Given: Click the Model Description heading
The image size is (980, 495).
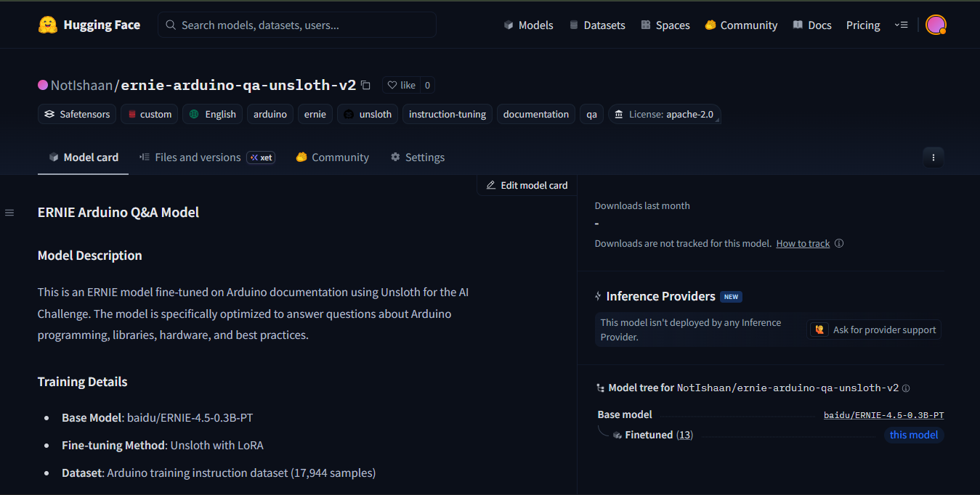Looking at the screenshot, I should [90, 255].
